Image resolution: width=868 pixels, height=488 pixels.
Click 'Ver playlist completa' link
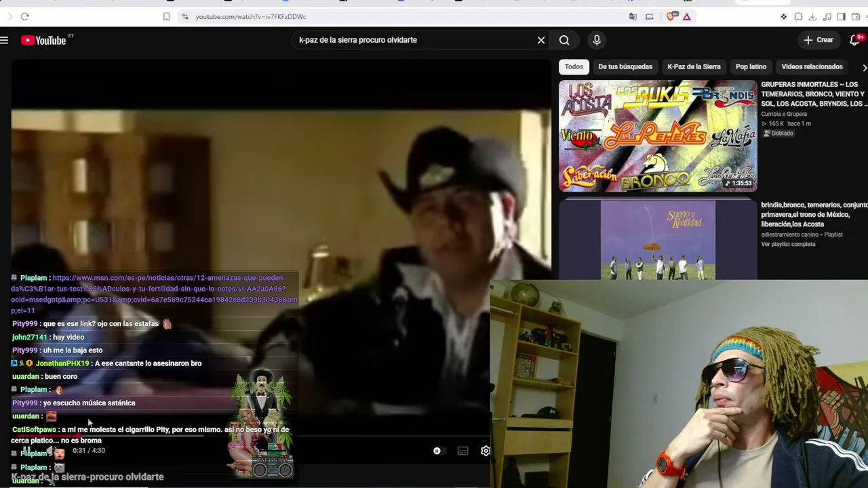(x=788, y=244)
